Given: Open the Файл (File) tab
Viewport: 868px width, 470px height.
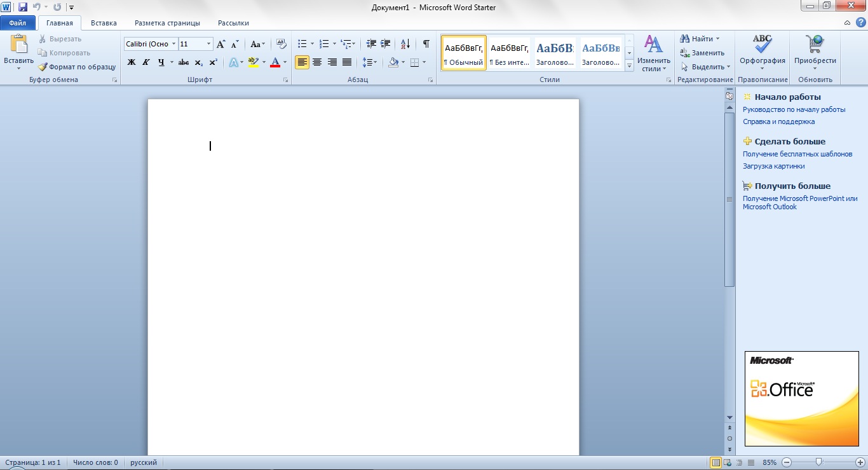Looking at the screenshot, I should (18, 23).
